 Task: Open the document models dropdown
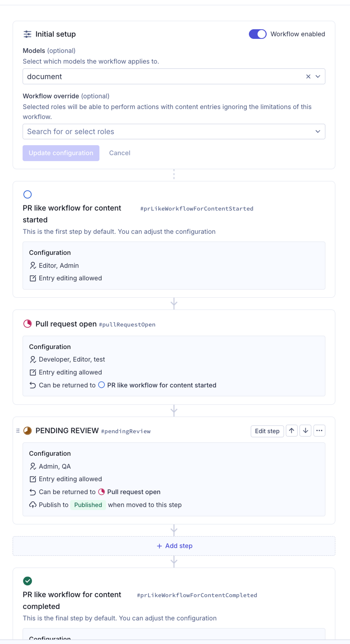[x=318, y=77]
